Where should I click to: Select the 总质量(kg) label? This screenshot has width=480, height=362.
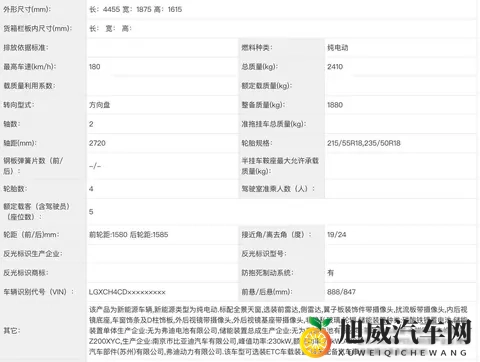tap(259, 67)
